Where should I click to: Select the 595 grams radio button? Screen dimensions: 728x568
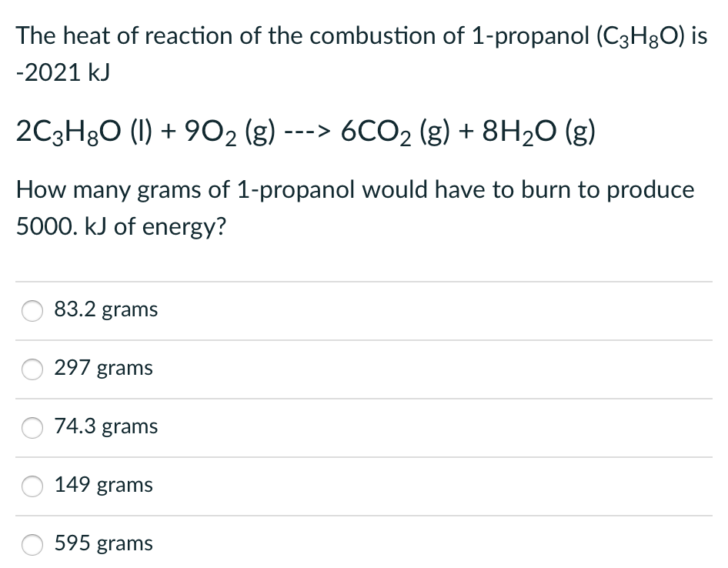[32, 545]
